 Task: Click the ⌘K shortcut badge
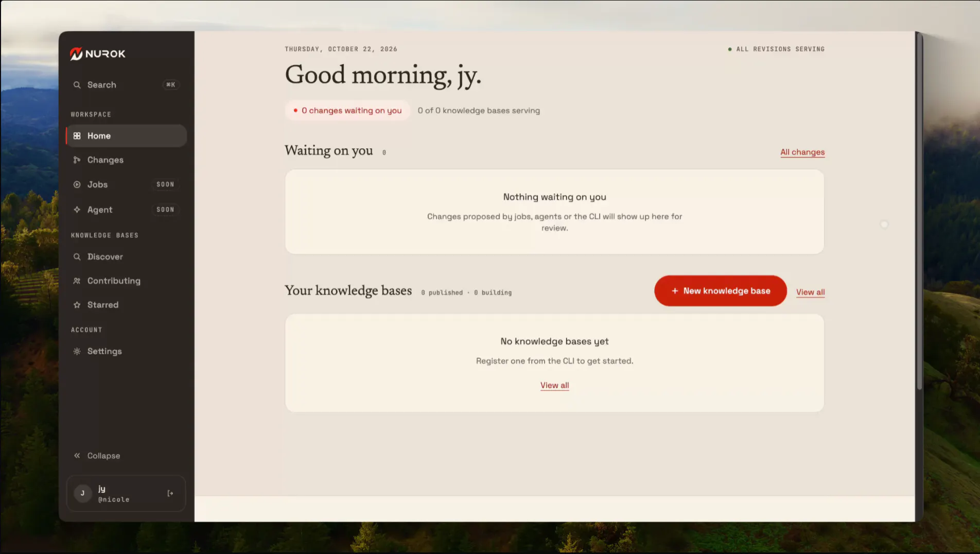coord(171,85)
